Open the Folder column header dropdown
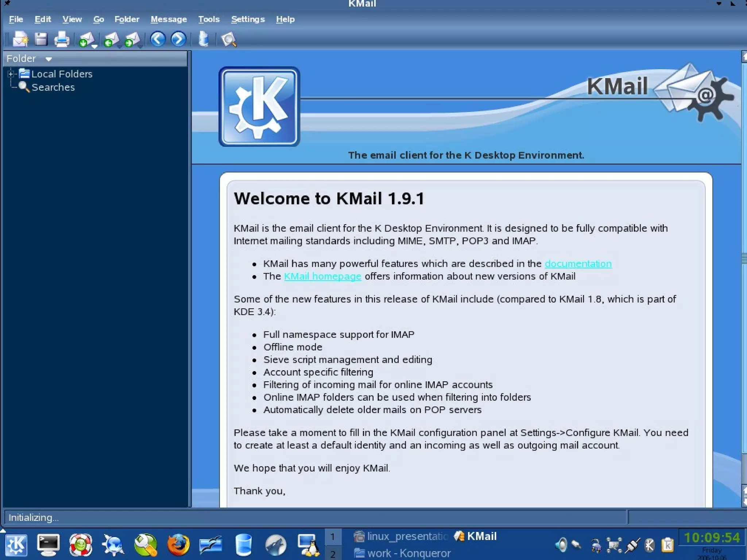Screen dimensions: 747x560 tap(49, 59)
